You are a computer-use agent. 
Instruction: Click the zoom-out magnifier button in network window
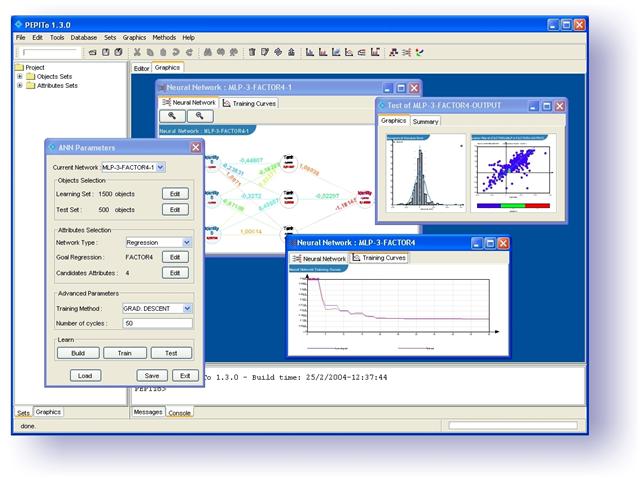click(199, 116)
